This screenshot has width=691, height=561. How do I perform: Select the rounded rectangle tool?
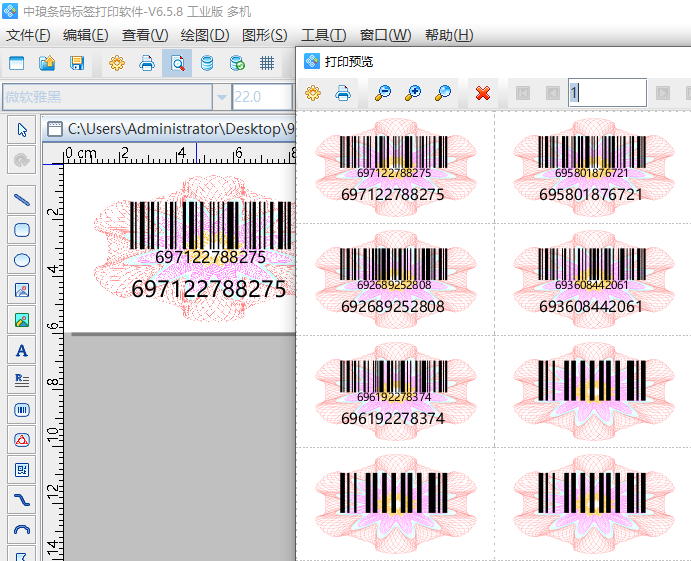21,230
